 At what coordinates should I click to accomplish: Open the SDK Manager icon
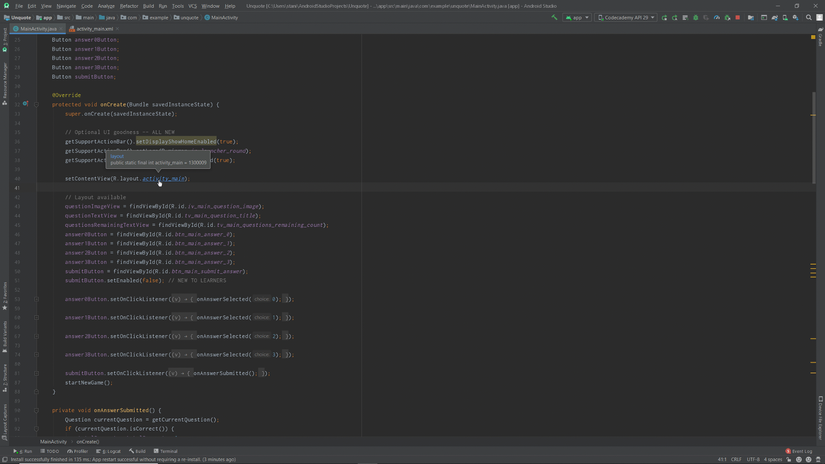click(x=796, y=17)
